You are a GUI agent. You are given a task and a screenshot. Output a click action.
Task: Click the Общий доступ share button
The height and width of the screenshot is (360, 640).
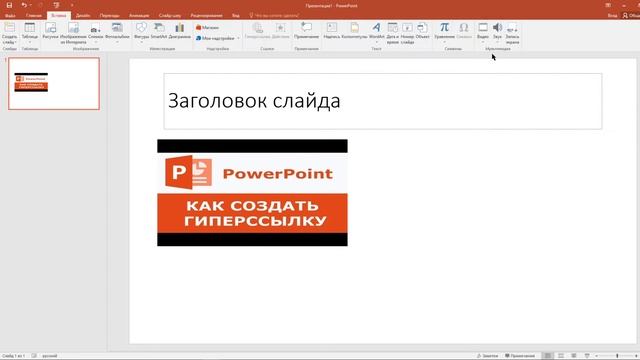point(631,16)
